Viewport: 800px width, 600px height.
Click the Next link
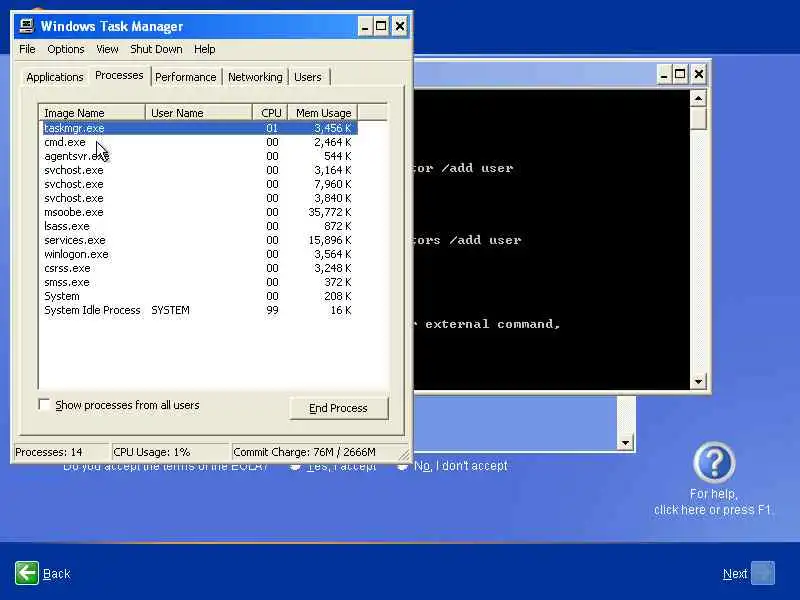click(x=735, y=574)
